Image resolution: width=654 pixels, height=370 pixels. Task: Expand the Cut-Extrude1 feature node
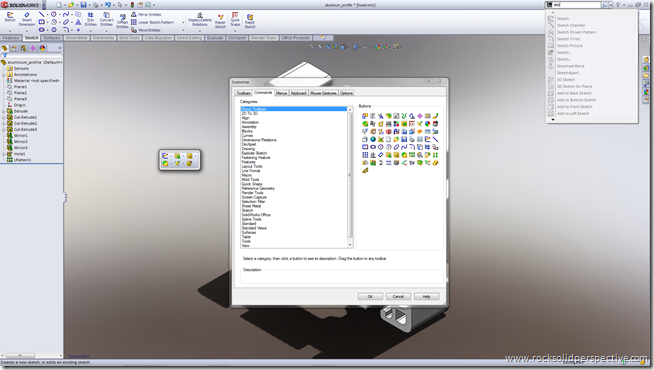[x=3, y=118]
